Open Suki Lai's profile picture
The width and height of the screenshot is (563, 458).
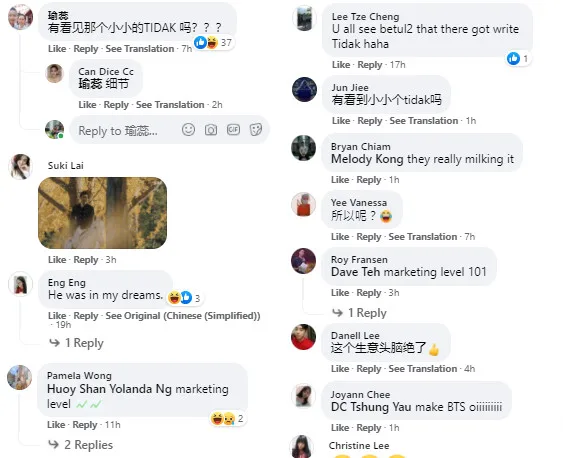coord(20,167)
